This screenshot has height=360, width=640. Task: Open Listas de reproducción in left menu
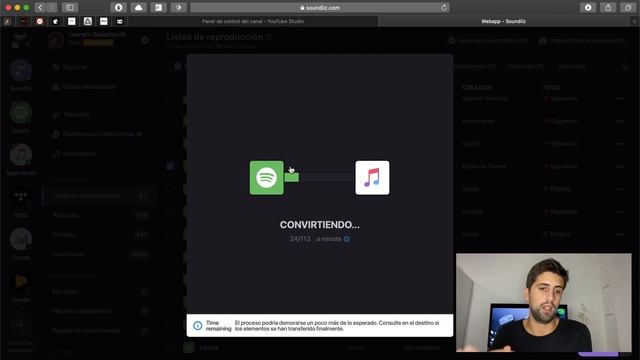tap(100, 196)
